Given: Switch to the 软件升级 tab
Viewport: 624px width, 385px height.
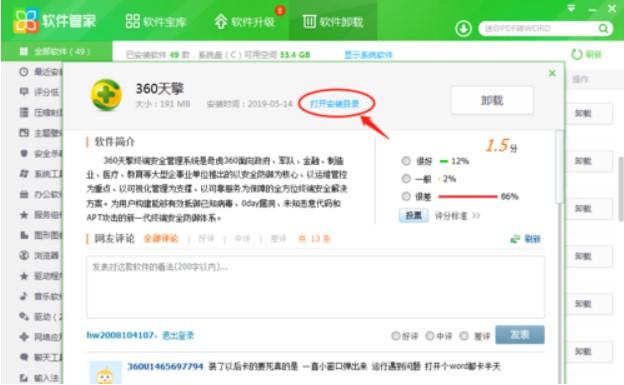Looking at the screenshot, I should [x=244, y=21].
